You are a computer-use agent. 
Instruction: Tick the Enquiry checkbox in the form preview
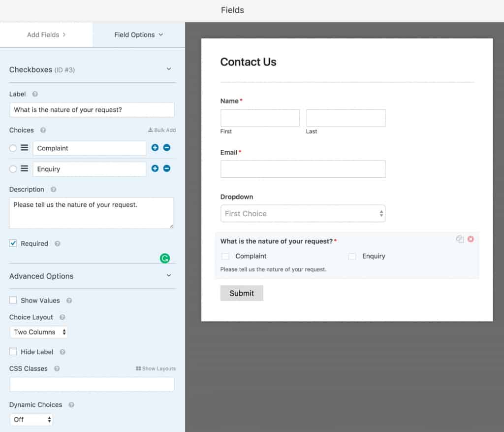pos(352,256)
